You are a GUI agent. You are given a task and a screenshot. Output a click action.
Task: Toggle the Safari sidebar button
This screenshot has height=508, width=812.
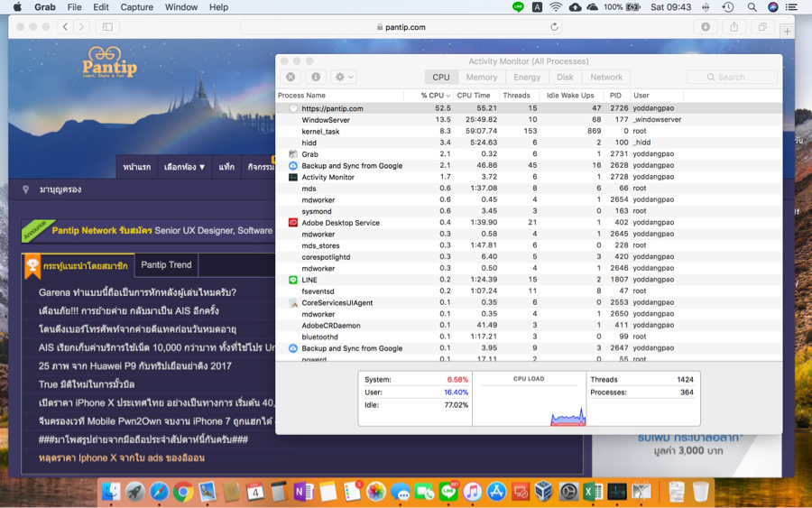tap(107, 27)
